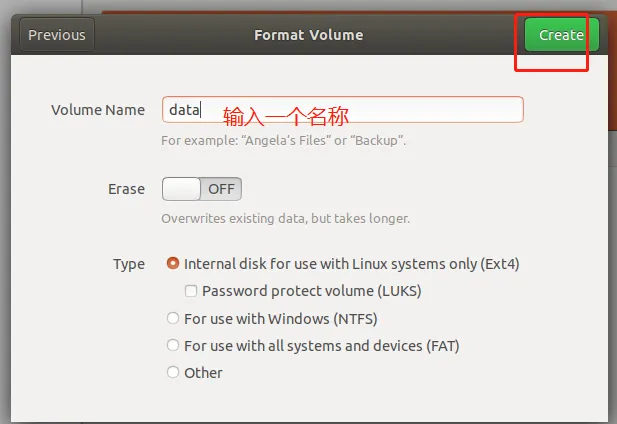Click the white knob of the Erase switch
Screen dimensions: 617x424
[181, 189]
